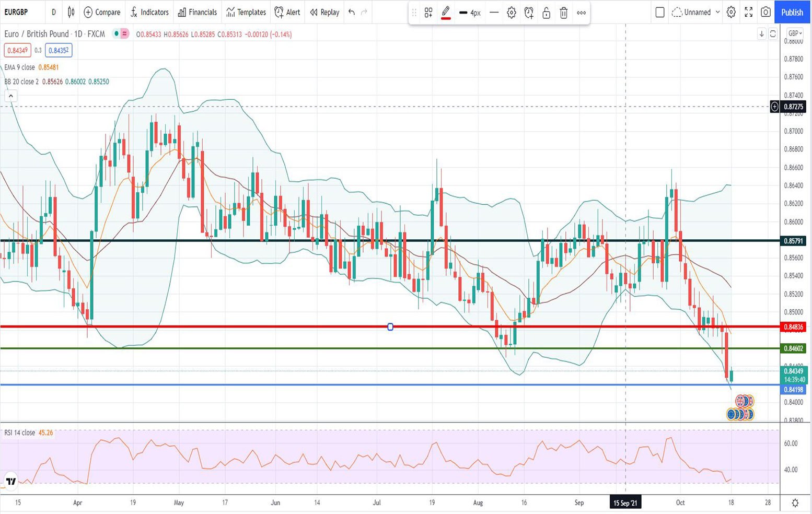Open the Indicators menu
The height and width of the screenshot is (514, 812).
pyautogui.click(x=149, y=12)
